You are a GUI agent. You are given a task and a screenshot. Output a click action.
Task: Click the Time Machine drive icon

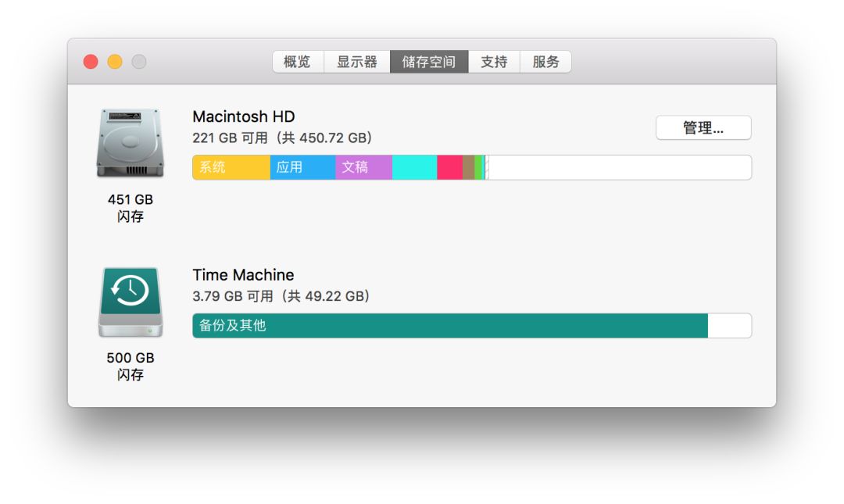tap(131, 302)
